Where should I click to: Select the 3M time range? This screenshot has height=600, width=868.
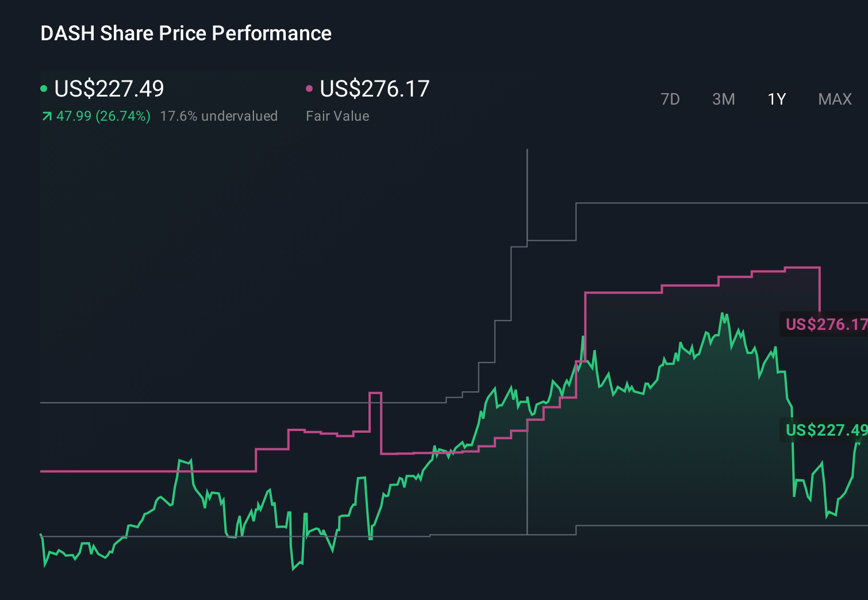pos(723,99)
